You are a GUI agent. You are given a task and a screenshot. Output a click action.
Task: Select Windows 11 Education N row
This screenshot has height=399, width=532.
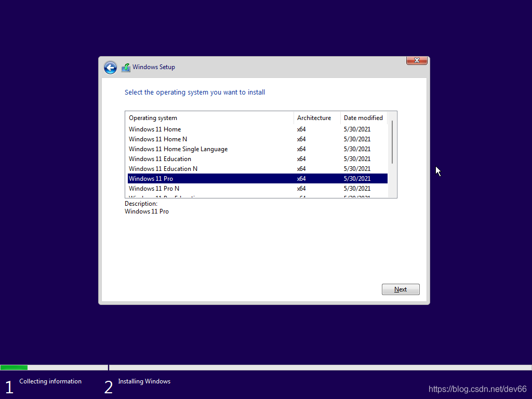(x=258, y=169)
